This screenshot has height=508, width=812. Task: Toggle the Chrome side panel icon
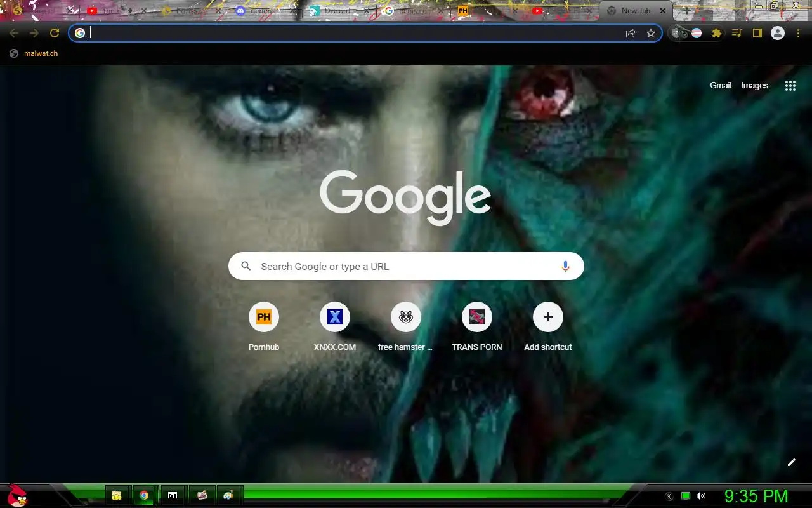click(757, 33)
